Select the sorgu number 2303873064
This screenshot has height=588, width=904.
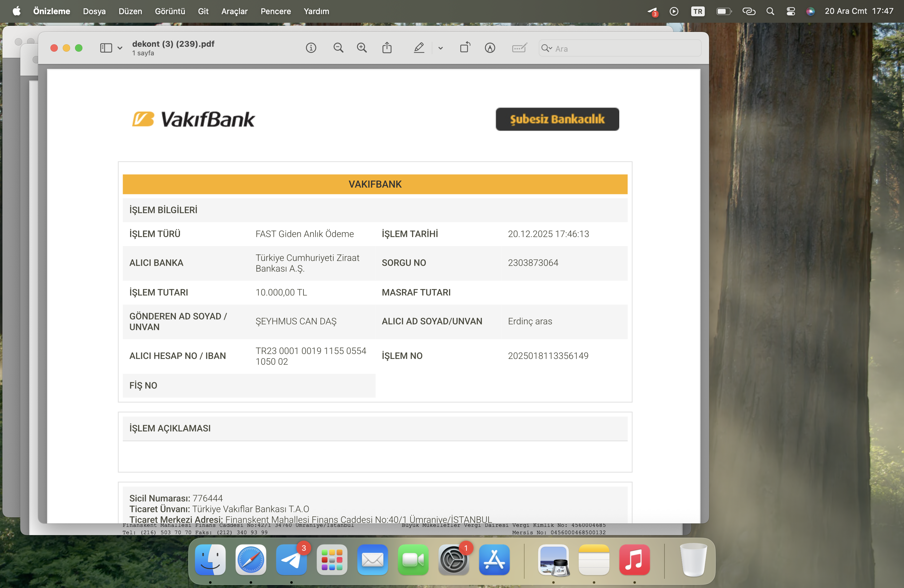pyautogui.click(x=533, y=263)
